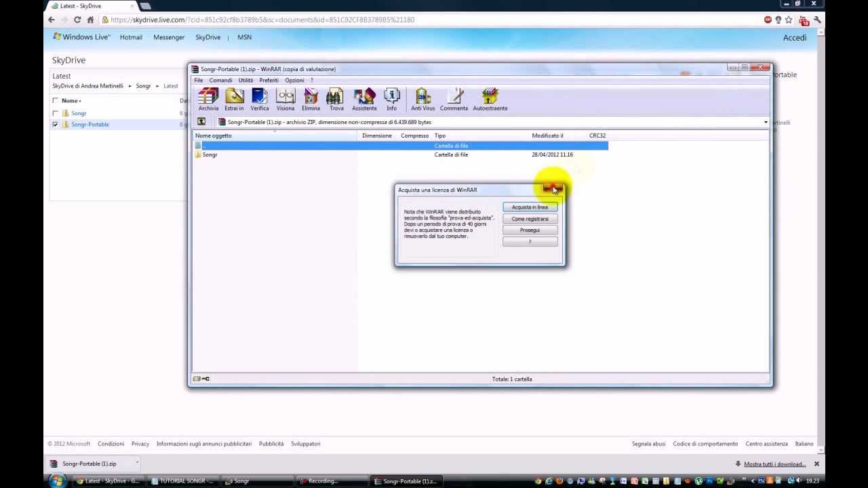Open the Songr-Portable (1).zip download item
The width and height of the screenshot is (868, 488).
89,464
